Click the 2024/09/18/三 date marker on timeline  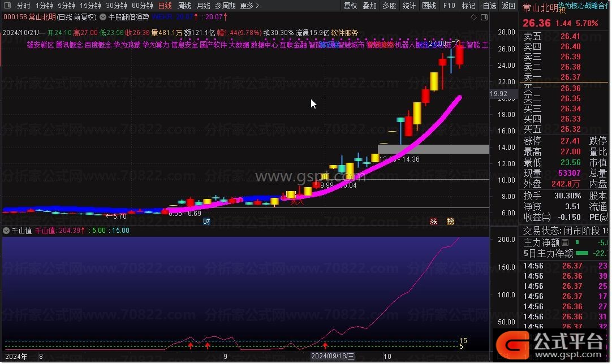point(333,356)
